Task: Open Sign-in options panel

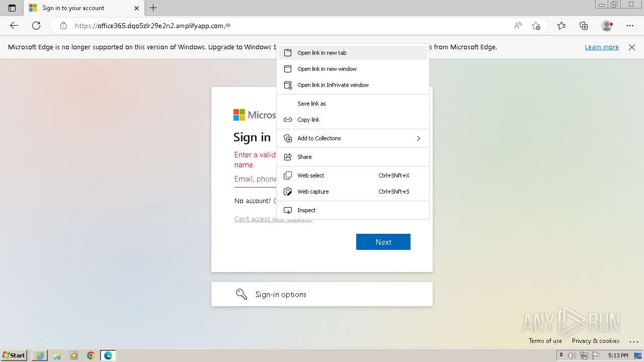Action: (x=322, y=294)
